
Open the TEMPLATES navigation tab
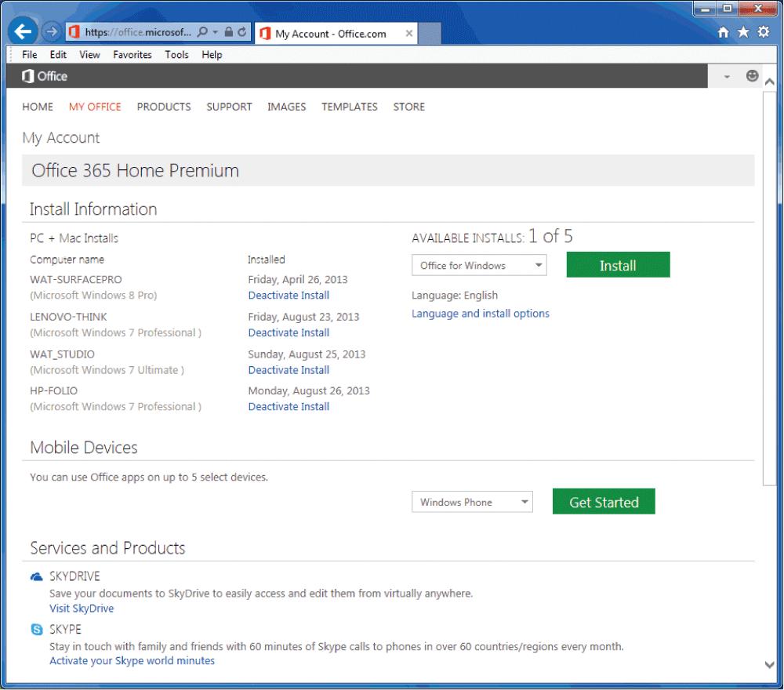coord(349,107)
